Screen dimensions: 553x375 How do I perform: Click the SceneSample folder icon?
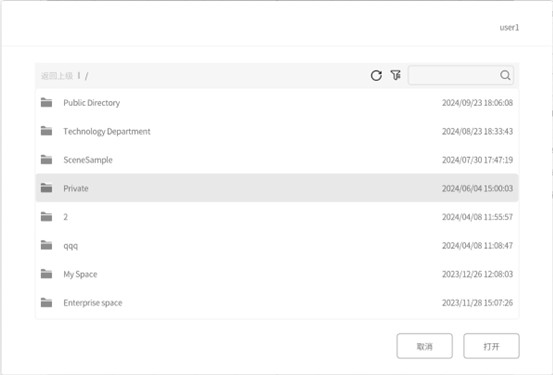click(46, 160)
